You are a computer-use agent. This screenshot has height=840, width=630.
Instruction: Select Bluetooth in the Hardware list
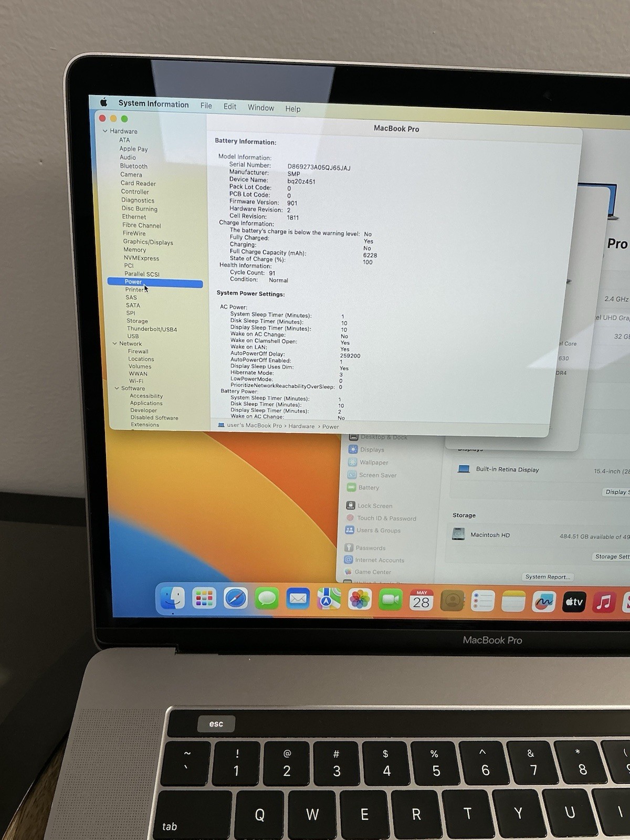click(x=133, y=166)
